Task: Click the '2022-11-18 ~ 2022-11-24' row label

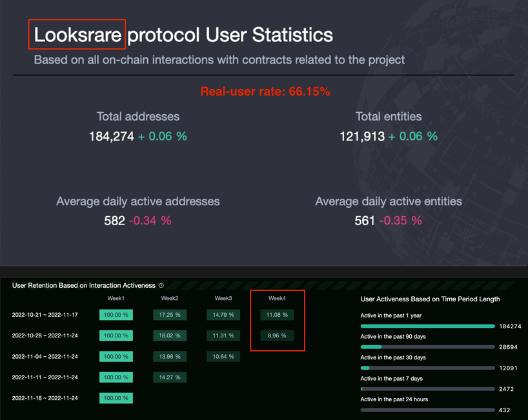Action: [45, 398]
